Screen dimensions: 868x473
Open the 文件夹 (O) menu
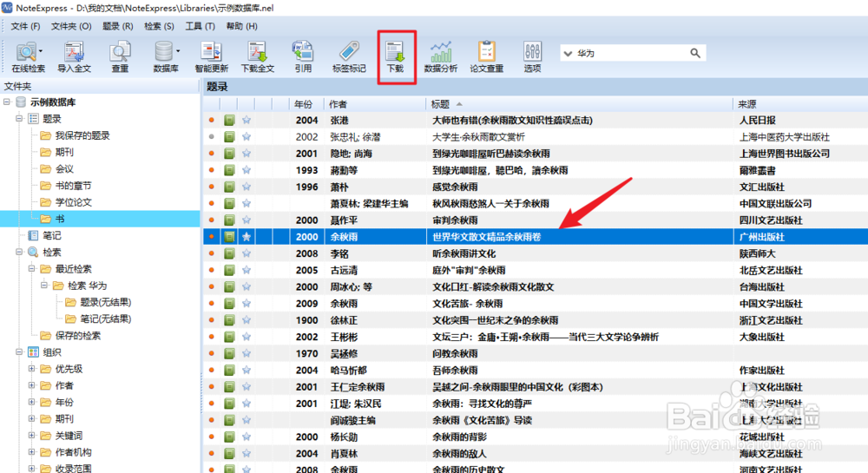tap(71, 26)
